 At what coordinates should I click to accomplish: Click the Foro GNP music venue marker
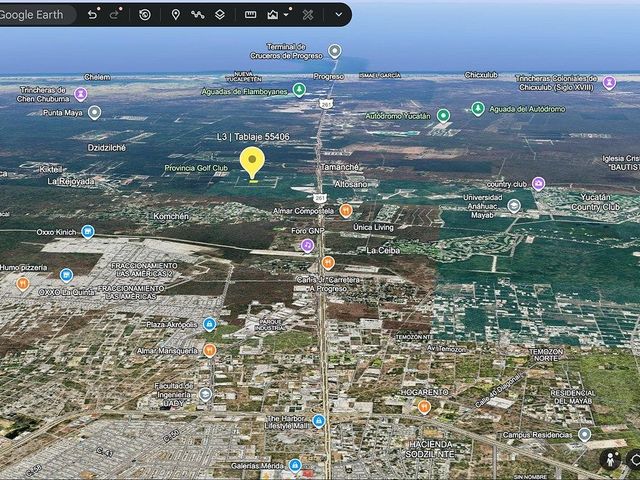pyautogui.click(x=307, y=245)
